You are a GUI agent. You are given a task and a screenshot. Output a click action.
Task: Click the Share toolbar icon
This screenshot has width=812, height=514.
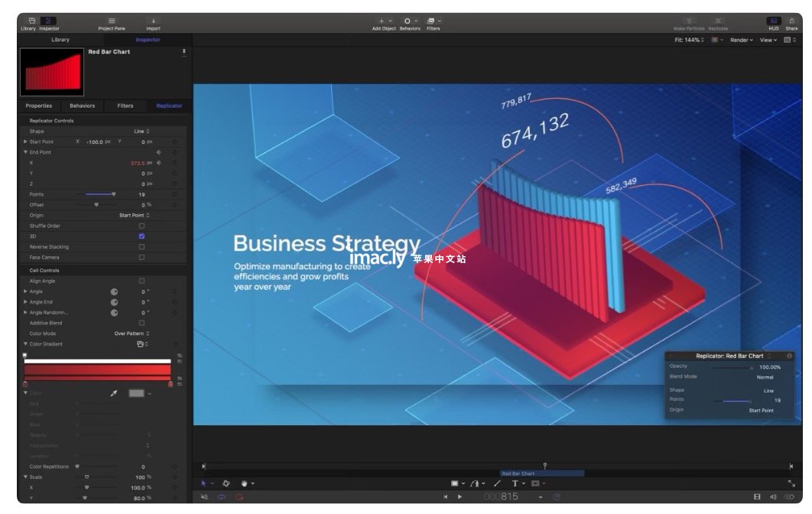coord(791,21)
